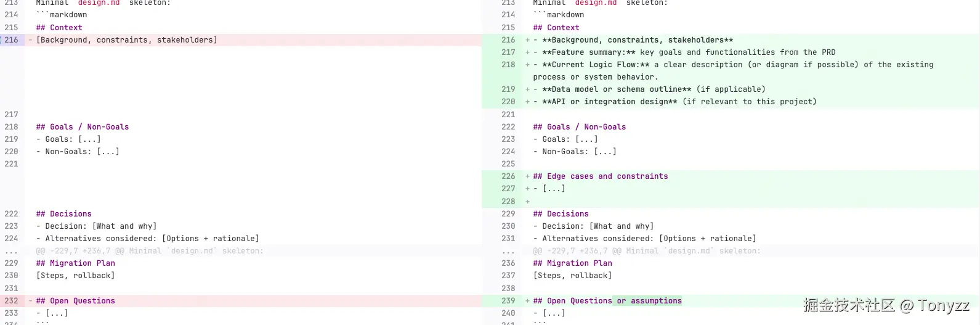
Task: Select added line '**Feature summary:**' on line 217
Action: tap(684, 52)
